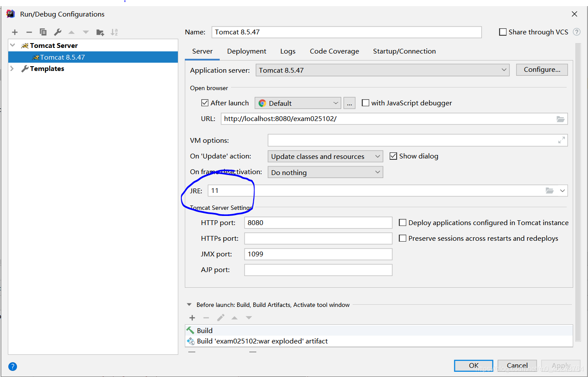Select Templates item in tree
Screen dimensions: 588x377
click(x=47, y=69)
